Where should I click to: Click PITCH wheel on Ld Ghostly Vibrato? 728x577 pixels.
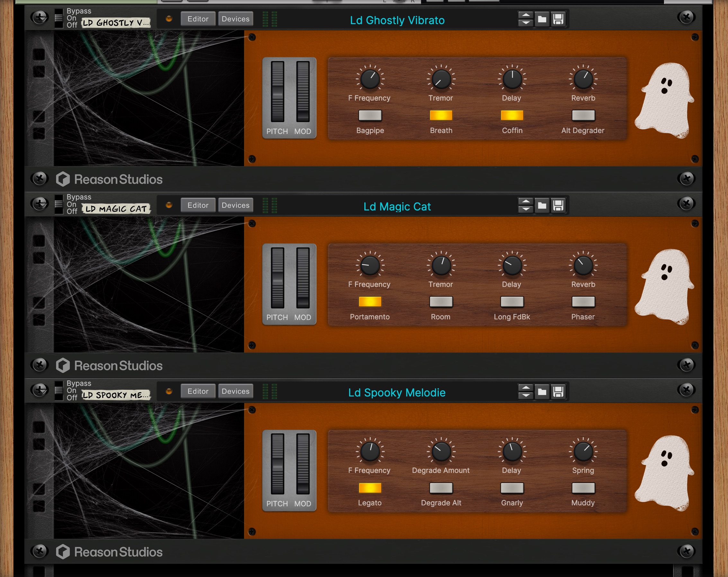(278, 92)
